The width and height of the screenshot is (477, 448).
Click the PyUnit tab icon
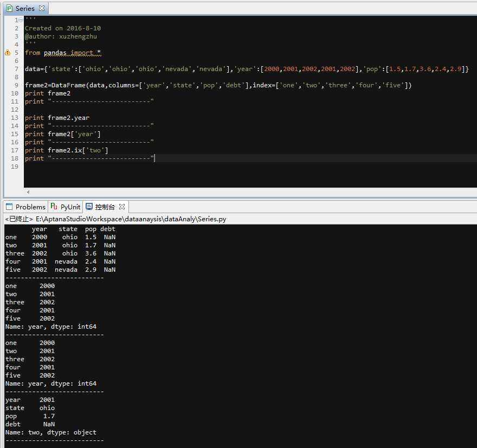[x=54, y=206]
